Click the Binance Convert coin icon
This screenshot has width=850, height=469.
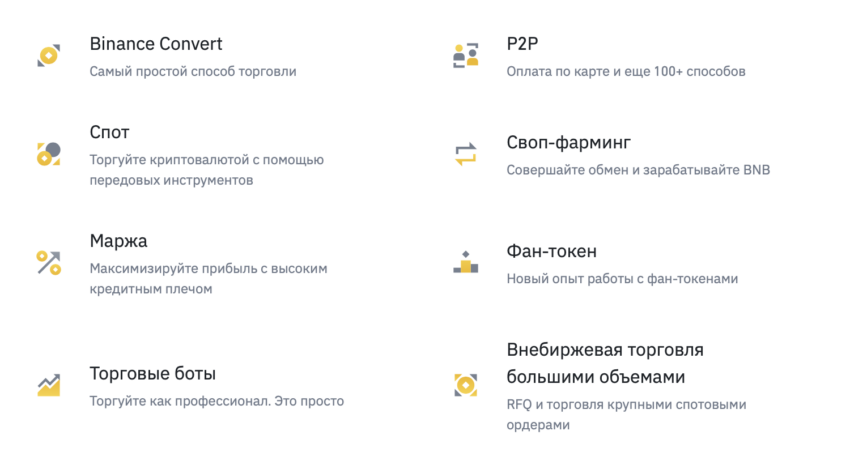[x=48, y=55]
